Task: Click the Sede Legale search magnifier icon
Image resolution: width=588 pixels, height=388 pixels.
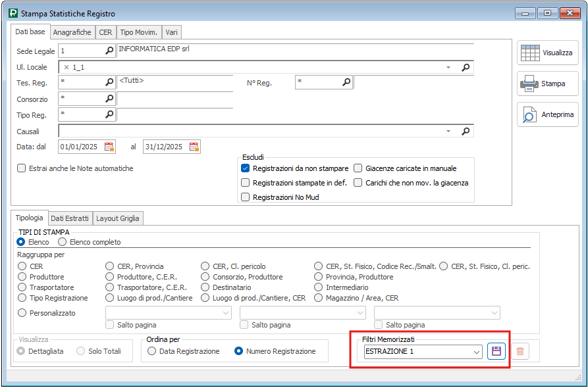Action: pyautogui.click(x=109, y=51)
